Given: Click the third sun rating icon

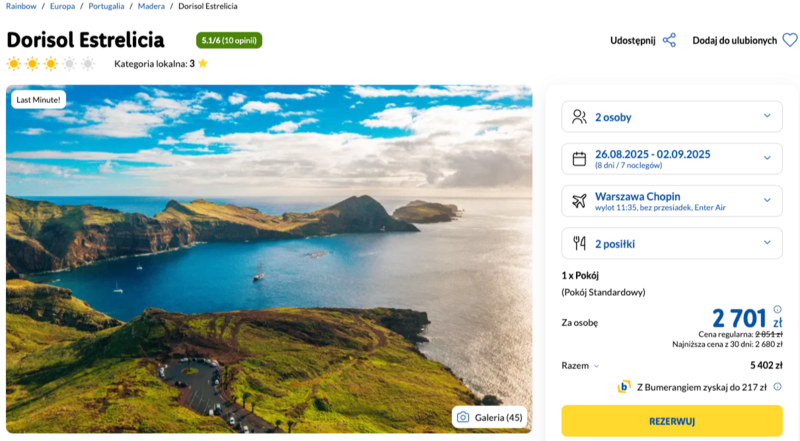Looking at the screenshot, I should pyautogui.click(x=51, y=64).
